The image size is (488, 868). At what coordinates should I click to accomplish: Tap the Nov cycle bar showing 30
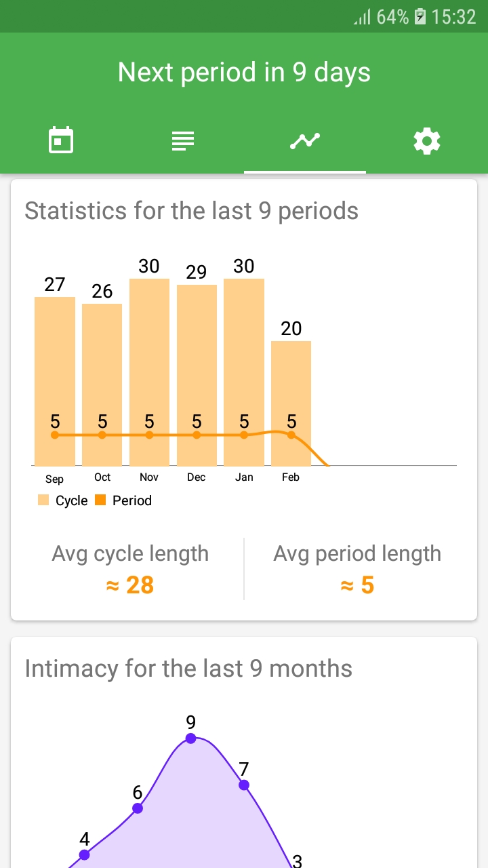click(149, 372)
